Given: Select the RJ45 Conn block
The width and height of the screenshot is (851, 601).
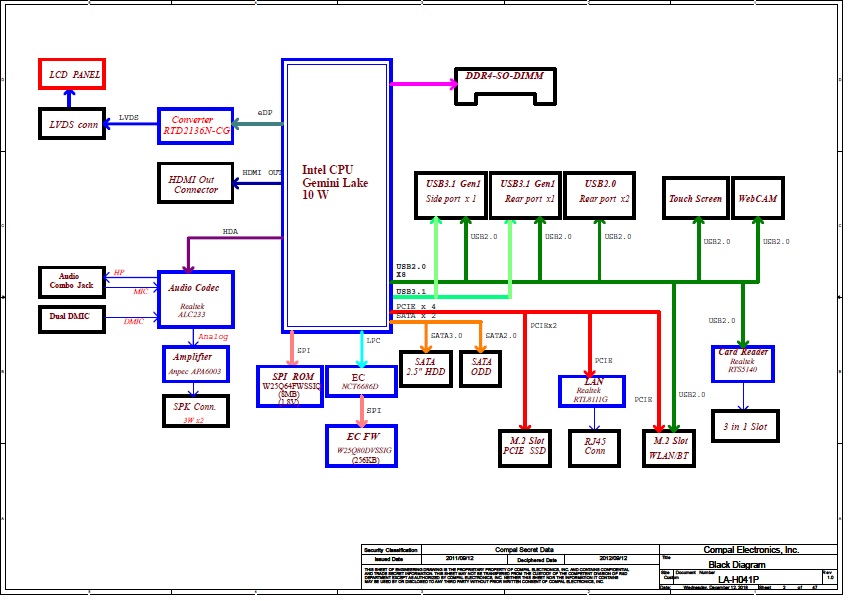Looking at the screenshot, I should [594, 448].
